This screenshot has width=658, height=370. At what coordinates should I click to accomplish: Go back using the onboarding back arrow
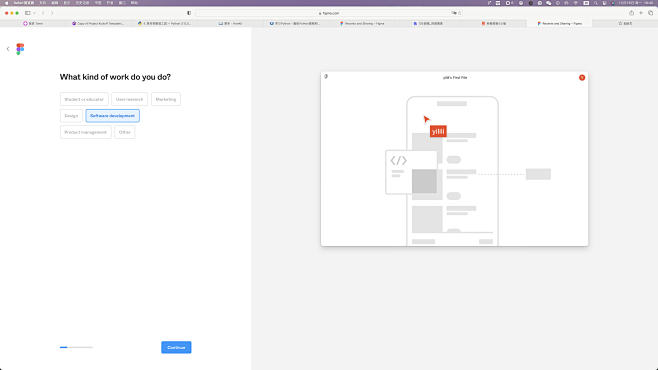pos(8,49)
